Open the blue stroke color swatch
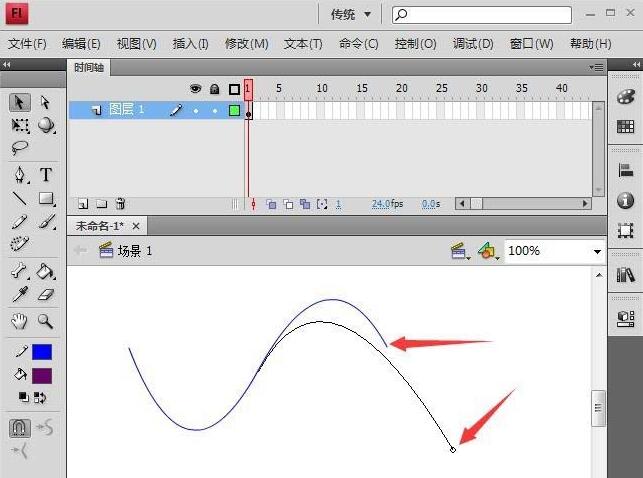The image size is (643, 478). (42, 352)
